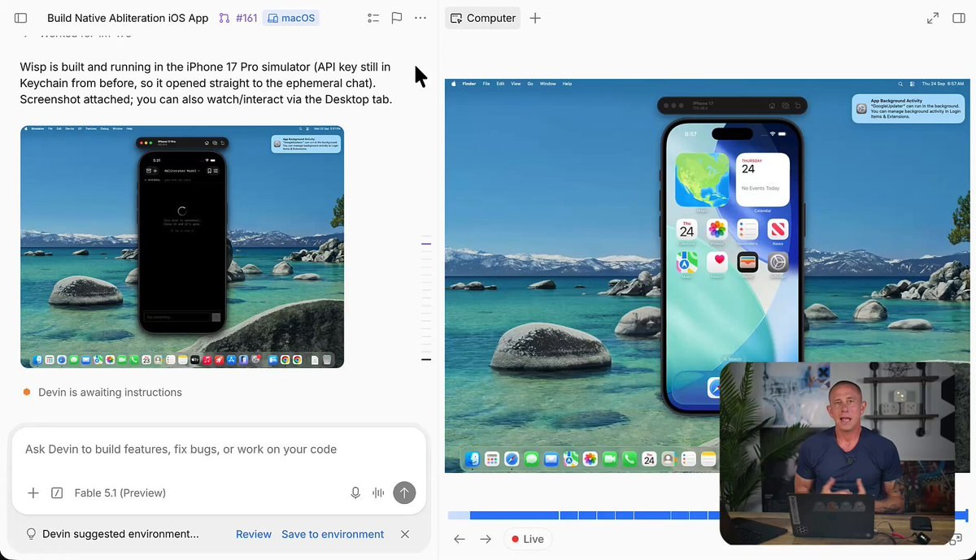Send message with the up-arrow button
Screen dimensions: 976x560
click(404, 493)
